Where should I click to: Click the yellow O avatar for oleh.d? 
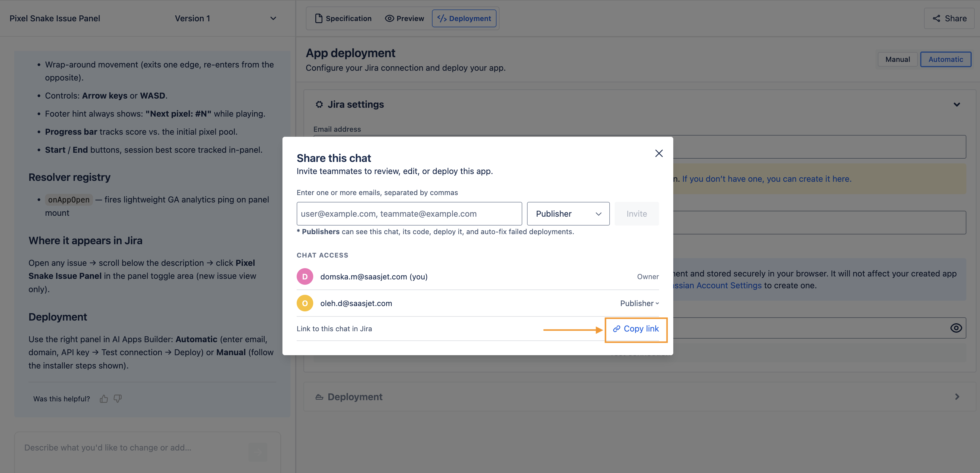305,303
